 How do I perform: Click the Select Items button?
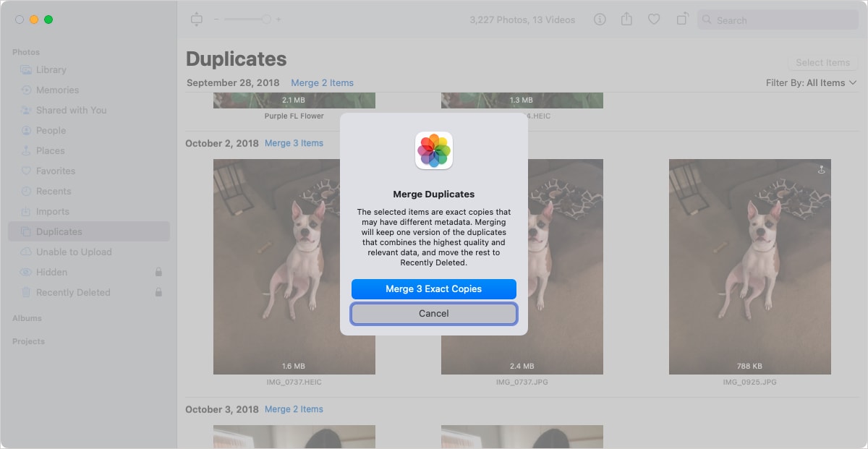pos(822,63)
